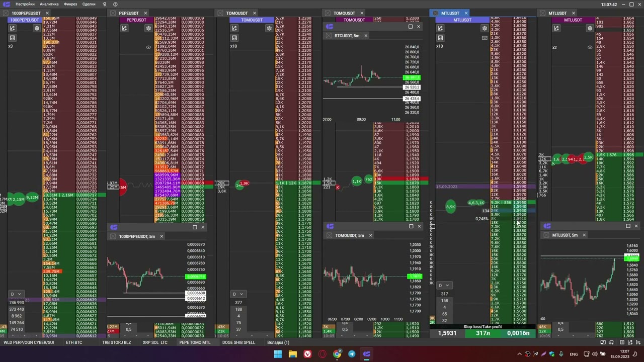Close the 1000PEPEUSDT tab
This screenshot has height=362, width=644.
point(47,13)
